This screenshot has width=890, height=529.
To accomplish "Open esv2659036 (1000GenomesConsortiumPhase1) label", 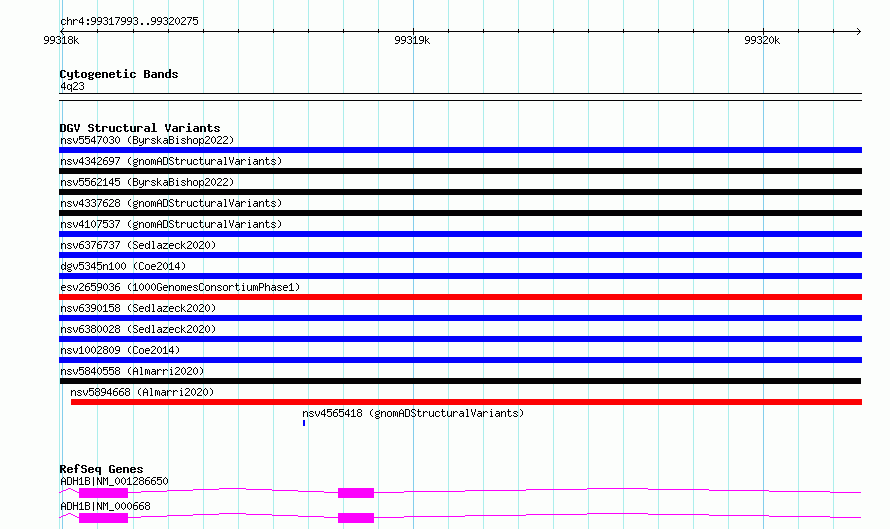I will [180, 287].
